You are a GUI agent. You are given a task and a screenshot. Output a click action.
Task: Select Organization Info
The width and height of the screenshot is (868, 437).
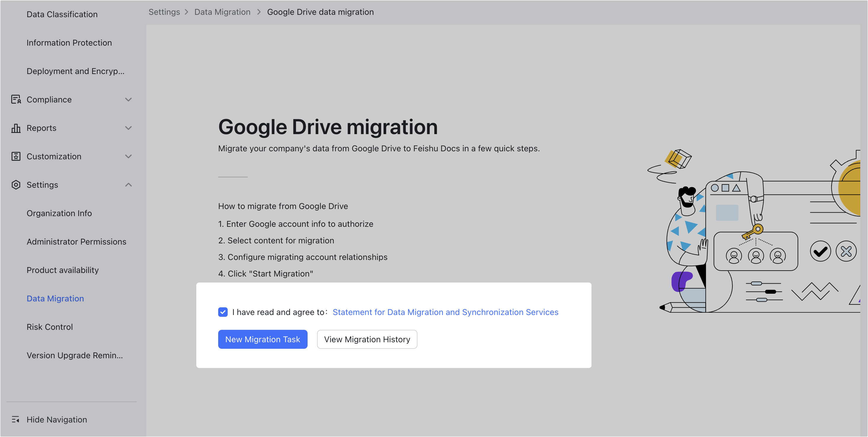[59, 213]
